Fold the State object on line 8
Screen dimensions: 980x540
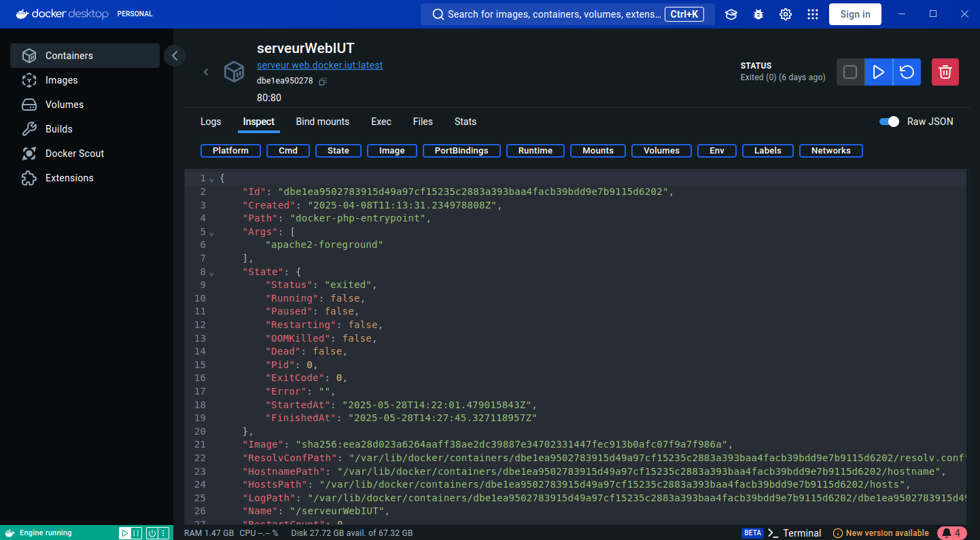[x=211, y=273]
